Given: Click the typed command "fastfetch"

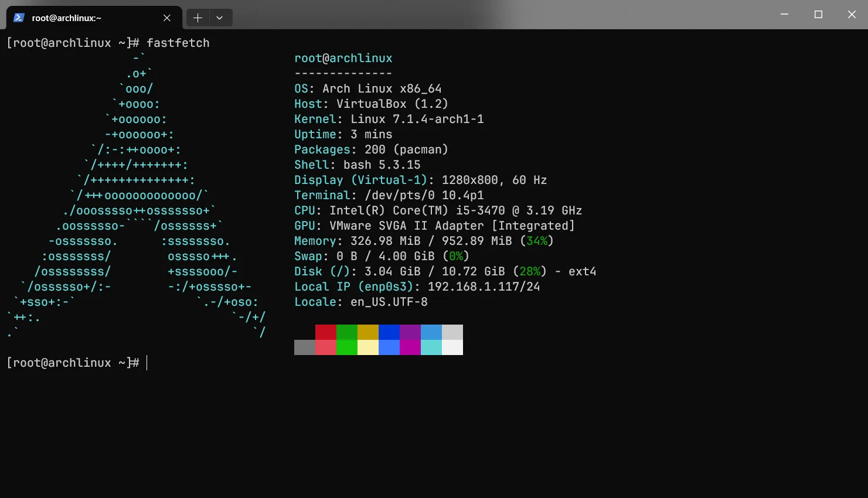Looking at the screenshot, I should (178, 43).
